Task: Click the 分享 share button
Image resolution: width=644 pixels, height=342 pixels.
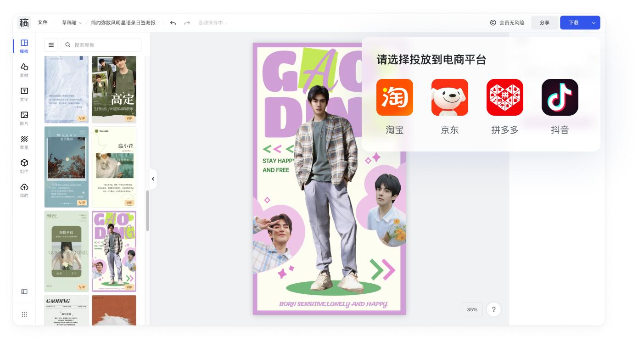Action: coord(544,22)
